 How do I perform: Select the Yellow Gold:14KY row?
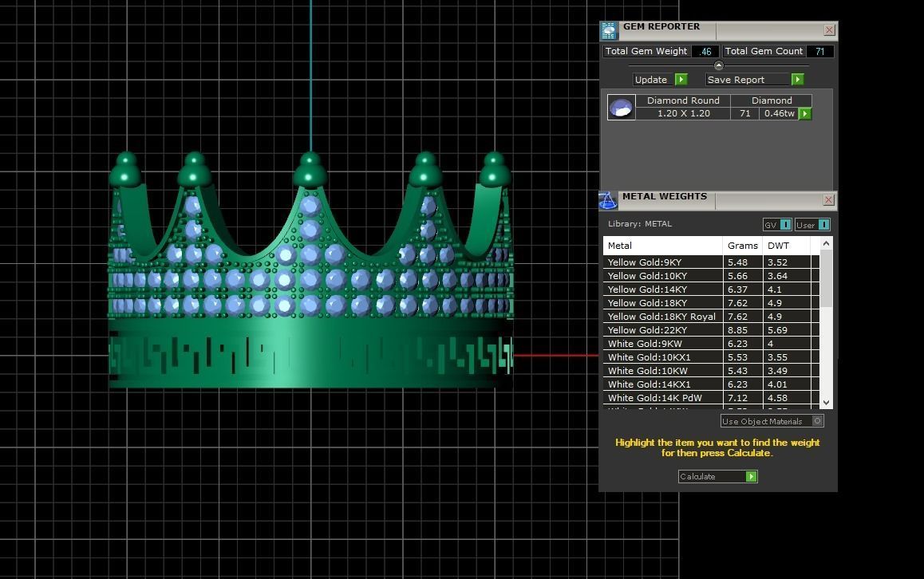tap(711, 289)
